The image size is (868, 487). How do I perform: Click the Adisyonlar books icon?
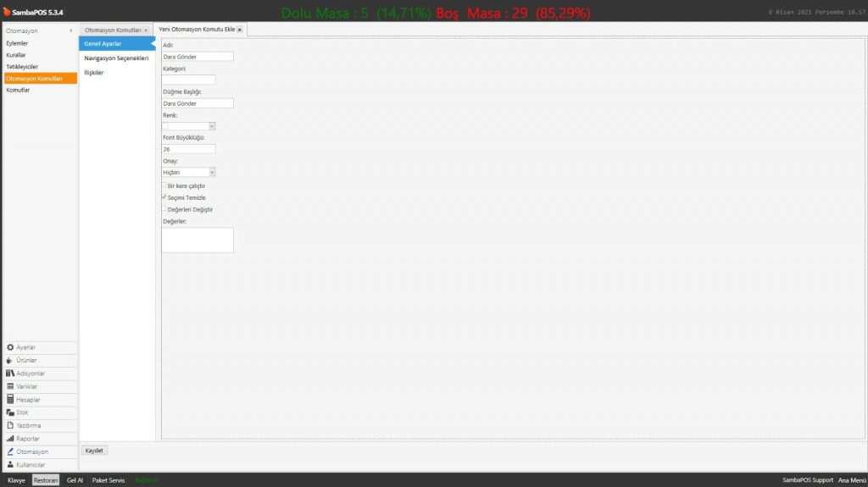coord(10,374)
